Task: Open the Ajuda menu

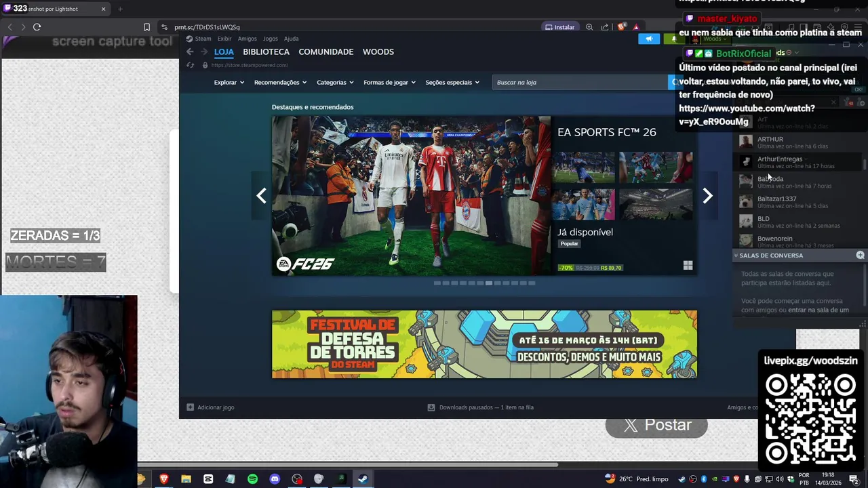Action: coord(291,39)
